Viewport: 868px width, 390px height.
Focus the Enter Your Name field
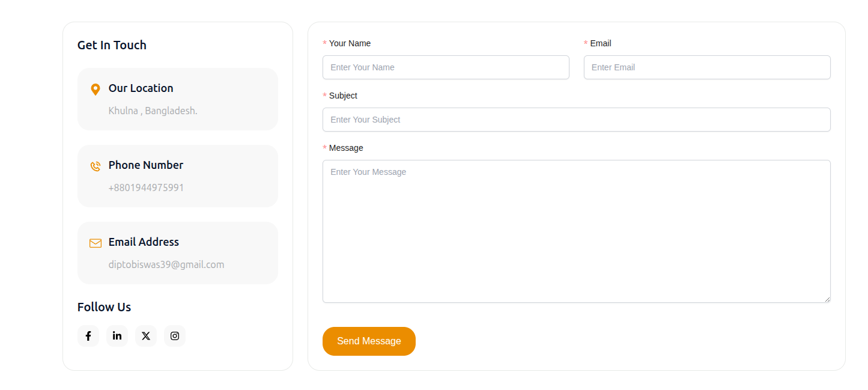(x=446, y=67)
